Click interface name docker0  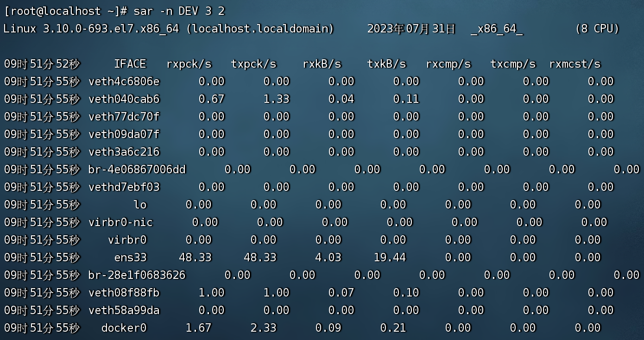click(124, 328)
